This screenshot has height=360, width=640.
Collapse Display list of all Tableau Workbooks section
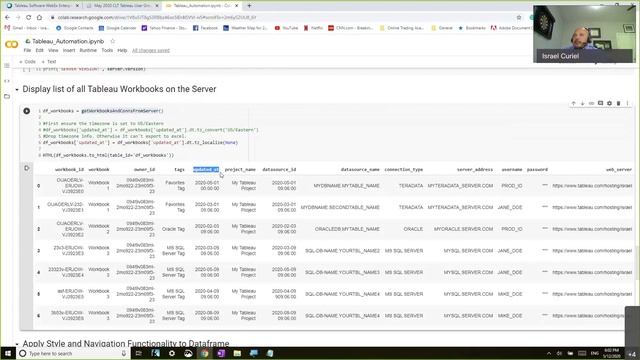pyautogui.click(x=17, y=89)
